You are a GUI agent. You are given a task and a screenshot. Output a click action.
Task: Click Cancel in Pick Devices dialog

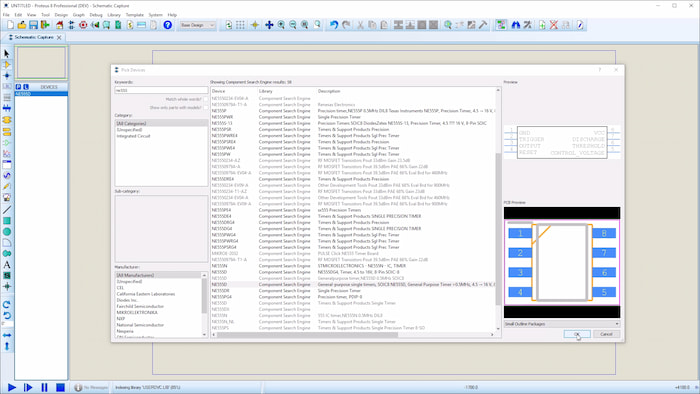pos(606,334)
